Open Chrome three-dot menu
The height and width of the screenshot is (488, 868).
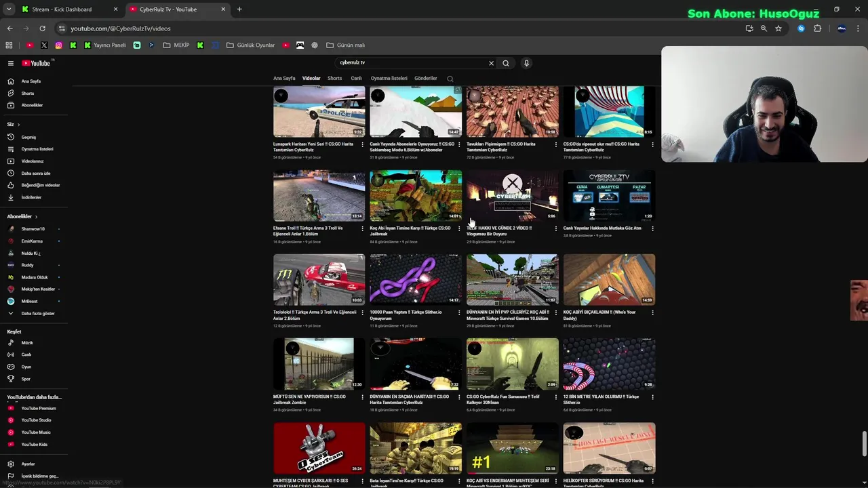tap(858, 28)
